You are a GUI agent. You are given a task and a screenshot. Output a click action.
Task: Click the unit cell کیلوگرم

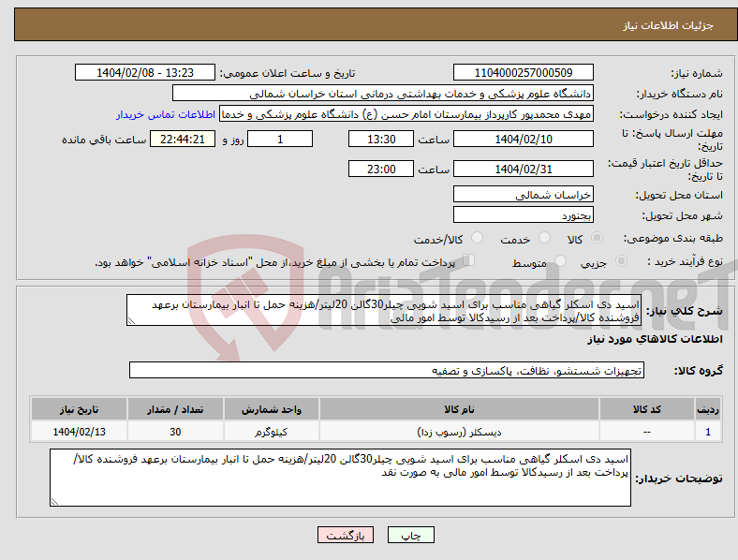[x=272, y=432]
